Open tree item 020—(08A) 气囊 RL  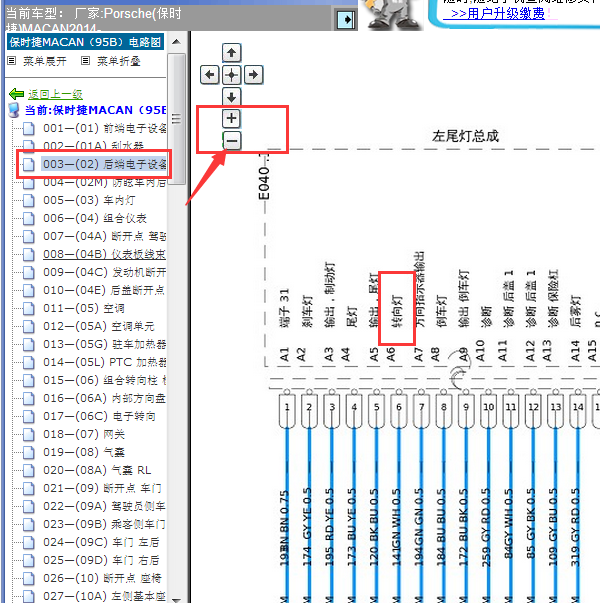[97, 470]
